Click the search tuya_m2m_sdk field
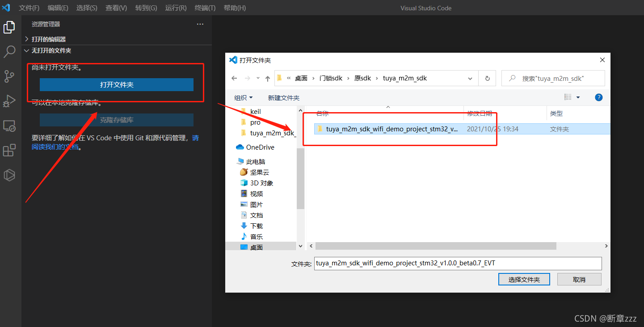Image resolution: width=644 pixels, height=327 pixels. pyautogui.click(x=553, y=78)
